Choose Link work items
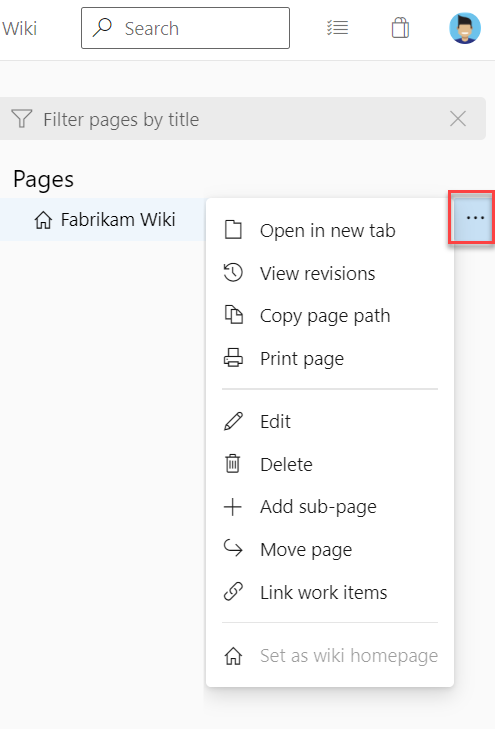Screen dimensions: 495x729 (330, 592)
